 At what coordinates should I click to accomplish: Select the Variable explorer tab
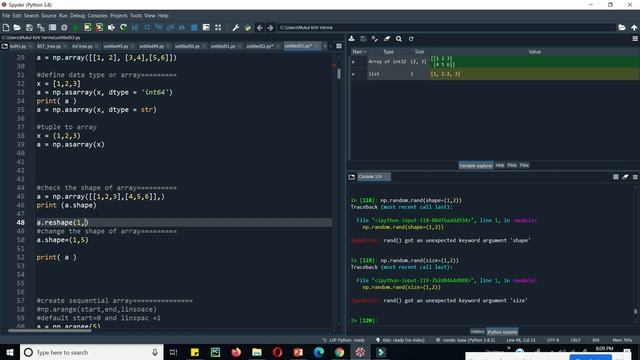476,165
